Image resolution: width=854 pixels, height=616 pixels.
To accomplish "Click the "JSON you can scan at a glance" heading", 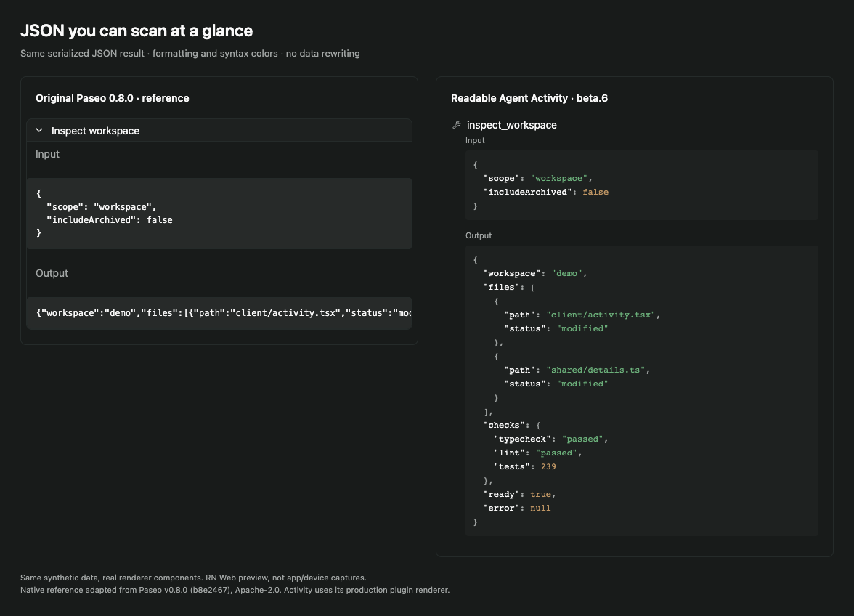I will [137, 31].
